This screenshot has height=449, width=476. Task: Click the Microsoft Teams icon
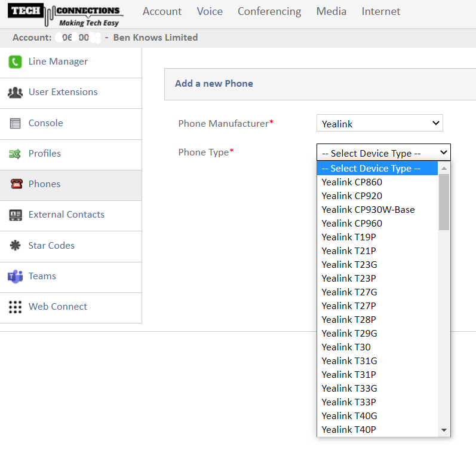[x=15, y=276]
